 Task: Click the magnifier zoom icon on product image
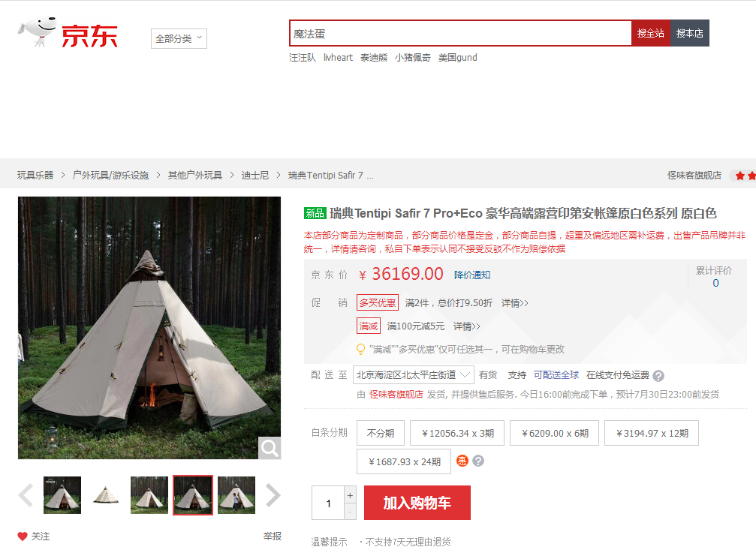point(270,448)
